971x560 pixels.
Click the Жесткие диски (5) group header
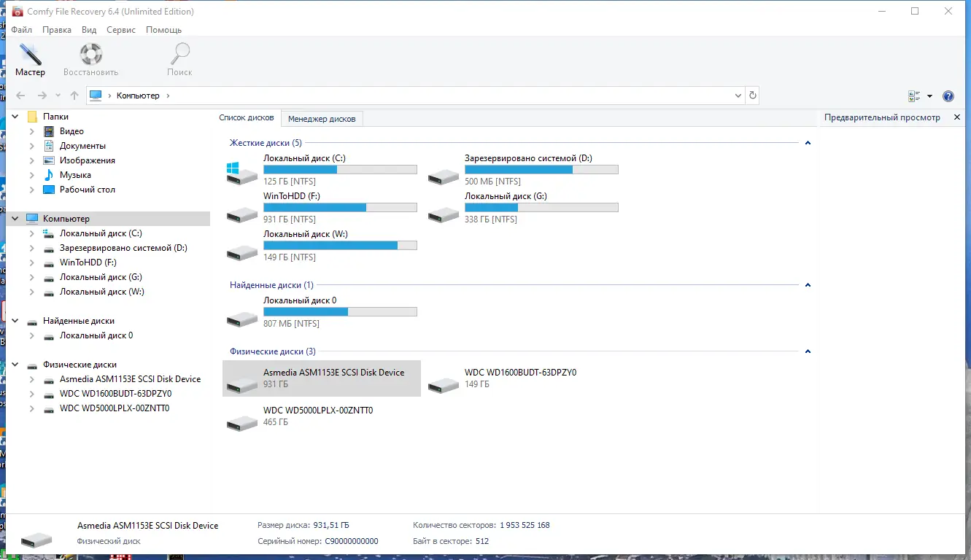point(266,143)
